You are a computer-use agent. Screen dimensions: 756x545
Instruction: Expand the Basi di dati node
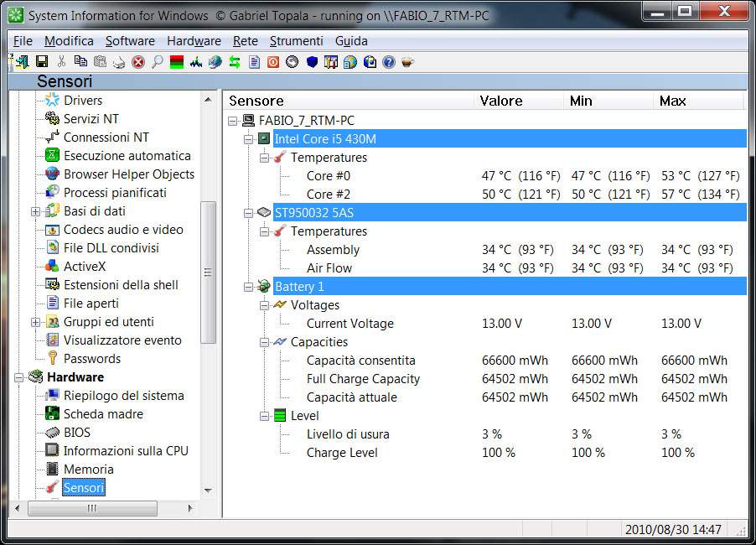tap(35, 212)
